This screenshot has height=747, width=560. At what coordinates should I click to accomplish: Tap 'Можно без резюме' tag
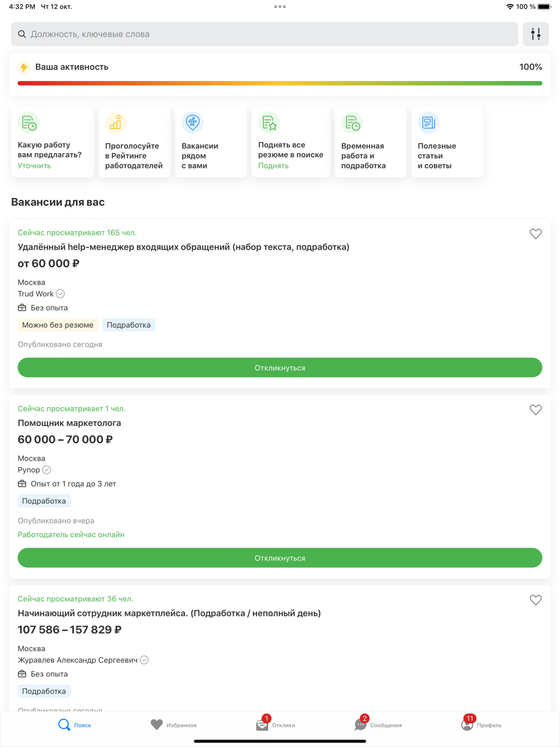[58, 325]
